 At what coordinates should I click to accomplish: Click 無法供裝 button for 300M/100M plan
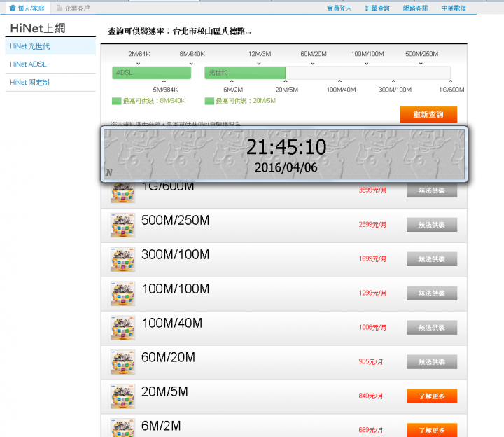pyautogui.click(x=432, y=259)
